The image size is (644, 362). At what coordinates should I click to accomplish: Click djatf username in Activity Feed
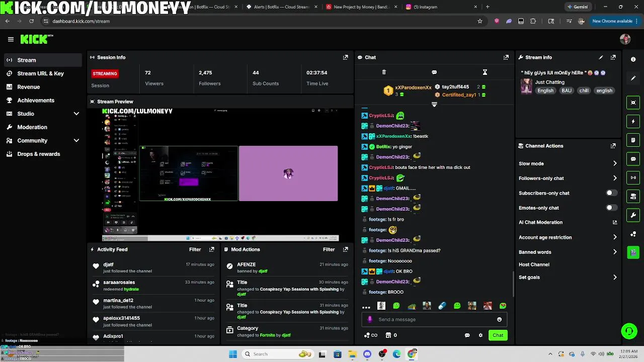[x=108, y=264]
